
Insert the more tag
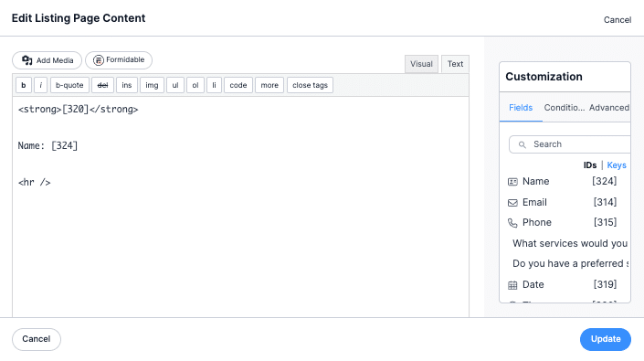pos(269,85)
